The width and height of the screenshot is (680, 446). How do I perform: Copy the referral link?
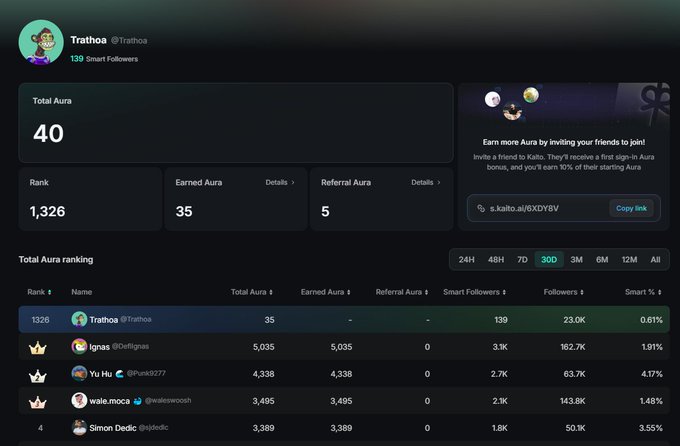click(631, 208)
